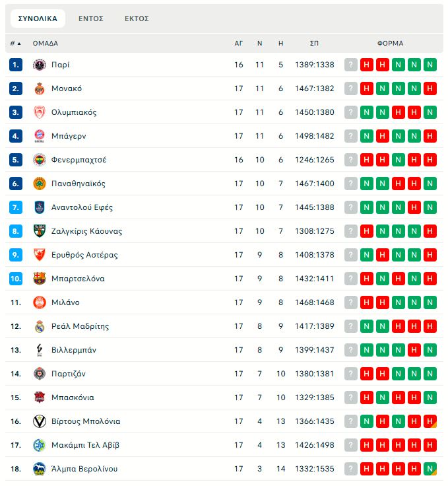Click Παρί's upcoming match question-mark badge

(351, 65)
